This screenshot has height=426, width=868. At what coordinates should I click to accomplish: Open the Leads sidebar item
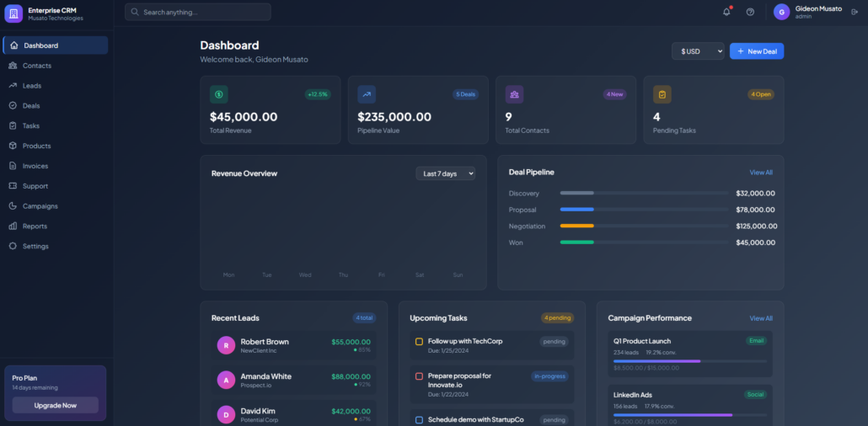[x=56, y=86]
